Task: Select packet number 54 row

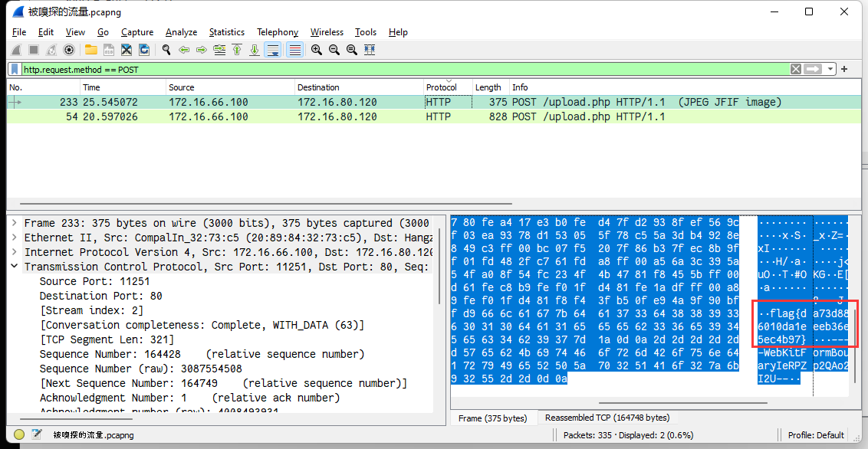Action: [x=431, y=116]
